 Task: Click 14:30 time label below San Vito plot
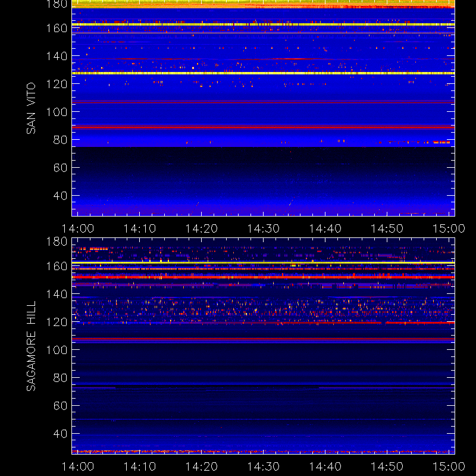click(263, 228)
